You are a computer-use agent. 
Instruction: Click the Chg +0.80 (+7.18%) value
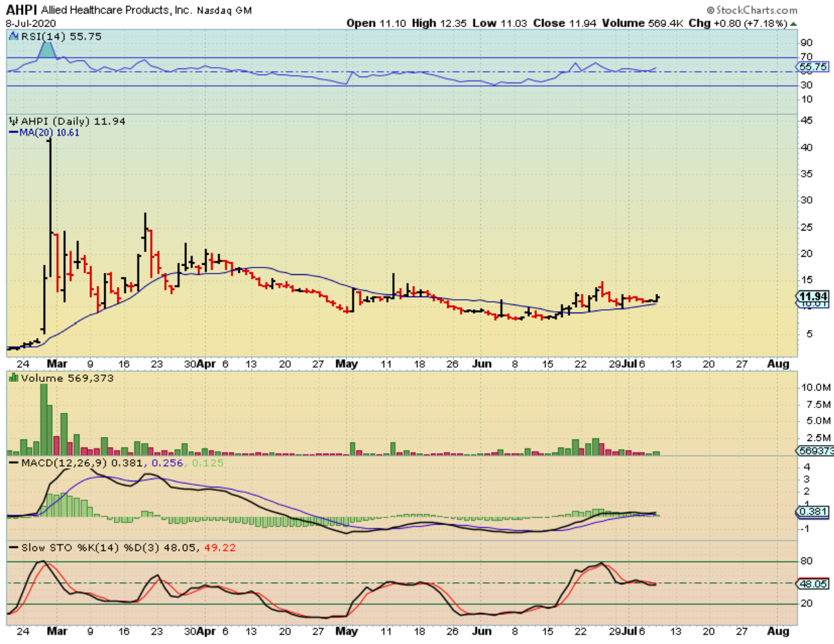click(x=738, y=24)
